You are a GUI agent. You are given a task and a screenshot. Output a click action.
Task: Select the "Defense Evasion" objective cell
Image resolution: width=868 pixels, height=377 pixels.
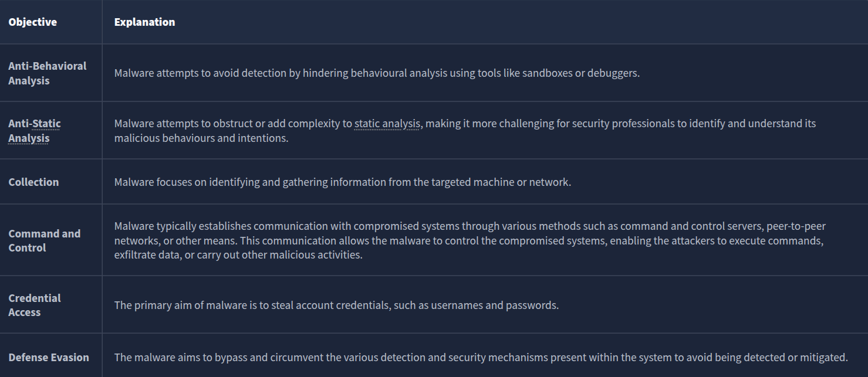tap(49, 357)
